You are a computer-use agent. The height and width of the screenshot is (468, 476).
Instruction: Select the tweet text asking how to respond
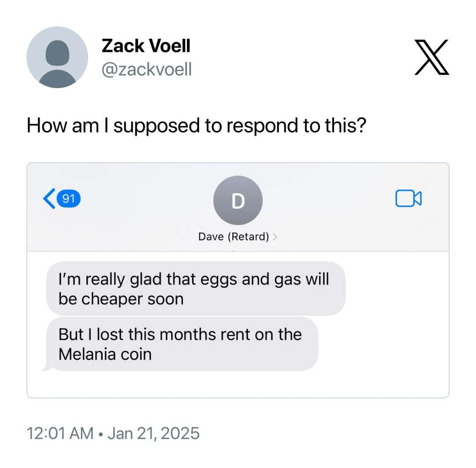[x=198, y=126]
